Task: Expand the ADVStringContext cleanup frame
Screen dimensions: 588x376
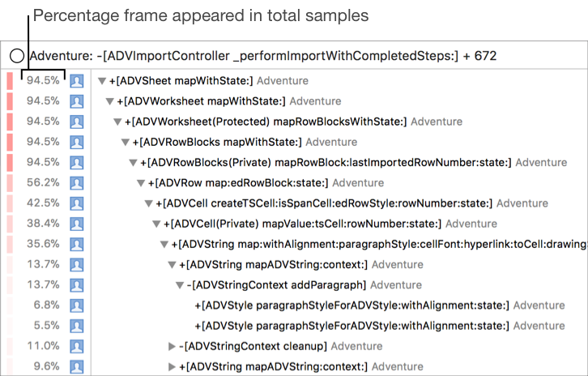Action: pyautogui.click(x=172, y=346)
